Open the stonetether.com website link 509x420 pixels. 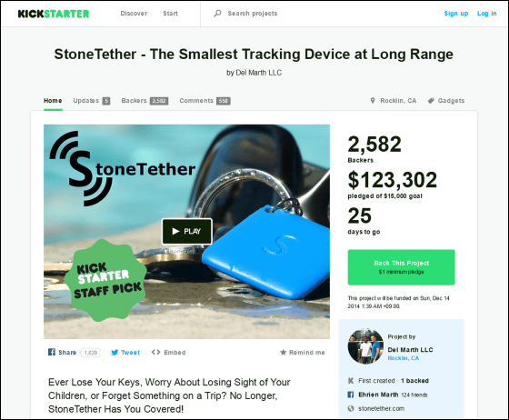pyautogui.click(x=381, y=409)
